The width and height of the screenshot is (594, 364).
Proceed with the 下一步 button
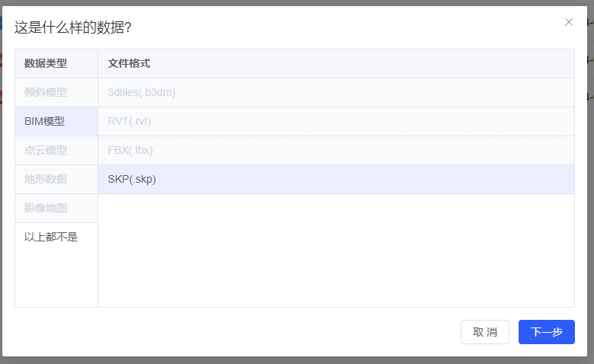(x=546, y=332)
